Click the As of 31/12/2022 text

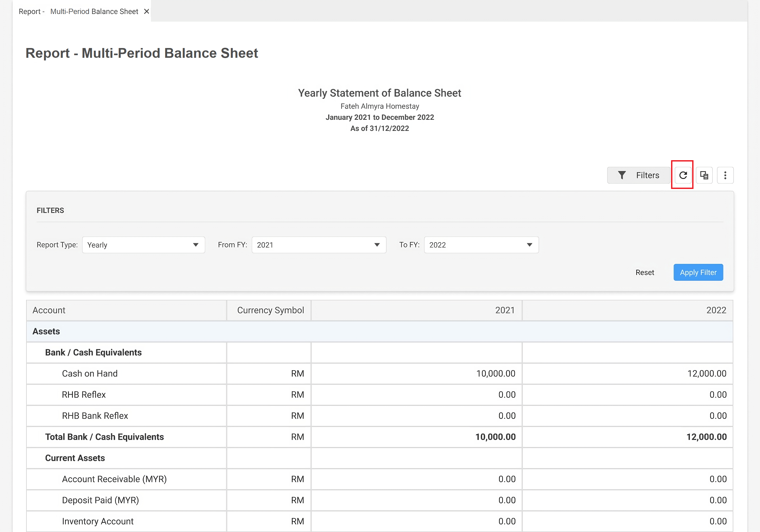coord(380,128)
